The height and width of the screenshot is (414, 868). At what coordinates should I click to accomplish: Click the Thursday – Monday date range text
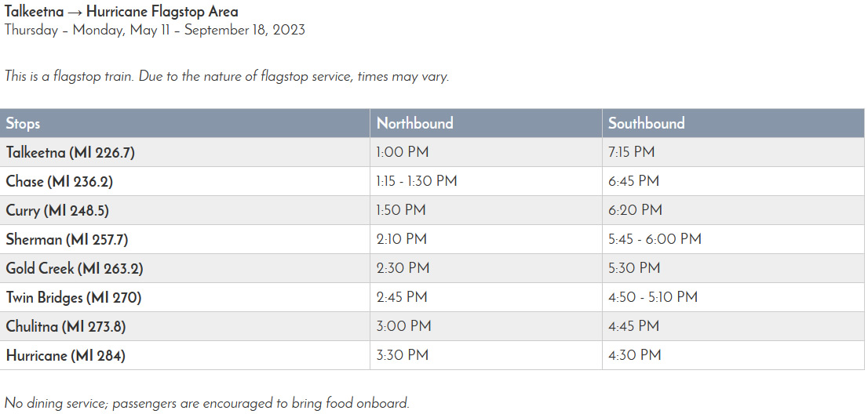pyautogui.click(x=155, y=31)
